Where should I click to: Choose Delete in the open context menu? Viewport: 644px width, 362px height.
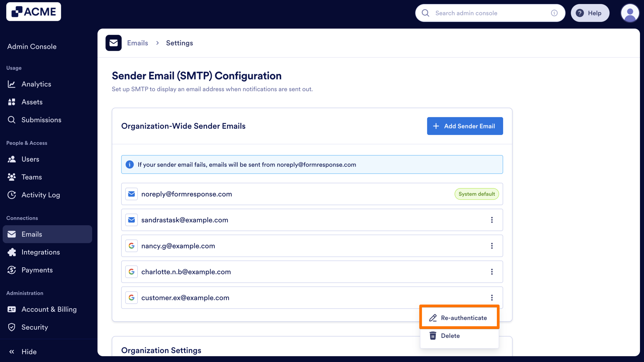click(450, 336)
